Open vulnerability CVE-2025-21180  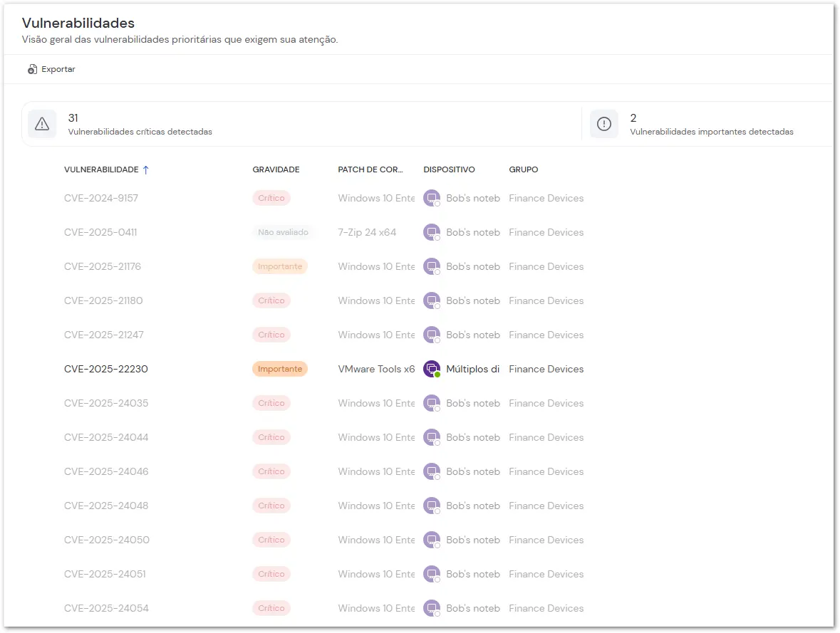[x=103, y=301]
